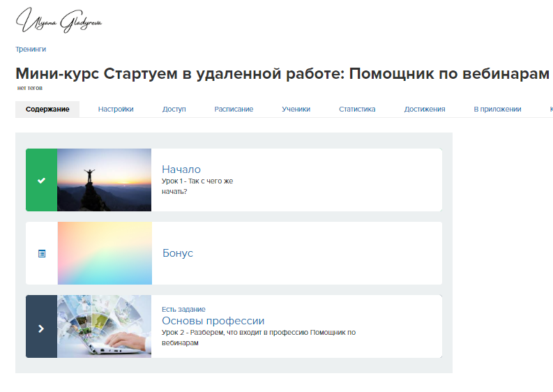Viewport: 553px width, 392px height.
Task: Select the Ученики tab
Action: 296,109
